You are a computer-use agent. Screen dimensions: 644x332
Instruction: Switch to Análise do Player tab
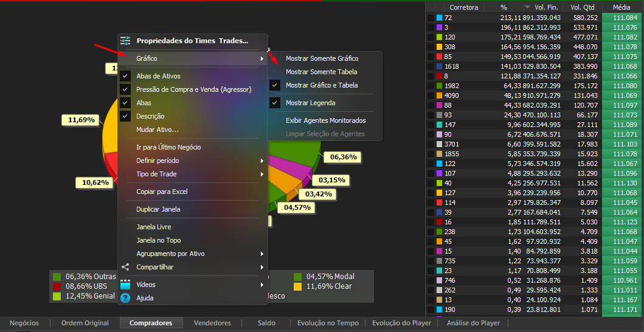click(473, 323)
